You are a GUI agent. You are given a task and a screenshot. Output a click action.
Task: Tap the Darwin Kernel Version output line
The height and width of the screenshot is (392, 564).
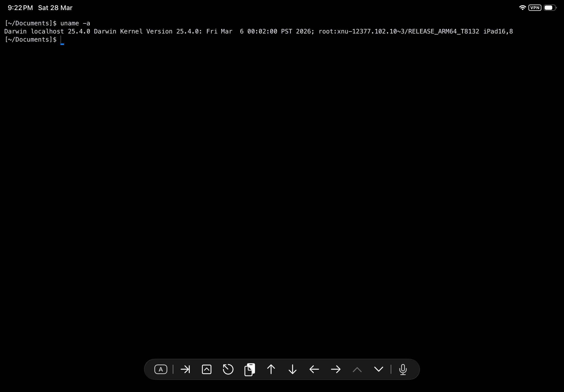(x=258, y=32)
